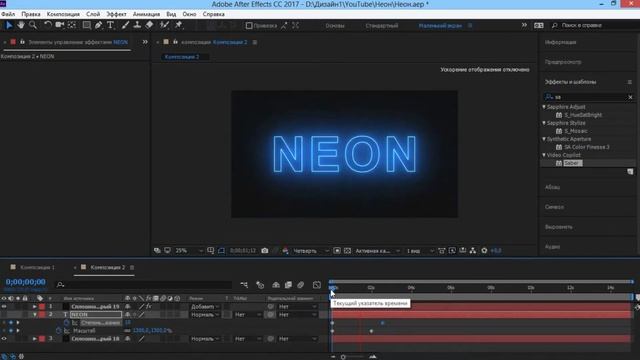Select the Hand tool

point(21,25)
